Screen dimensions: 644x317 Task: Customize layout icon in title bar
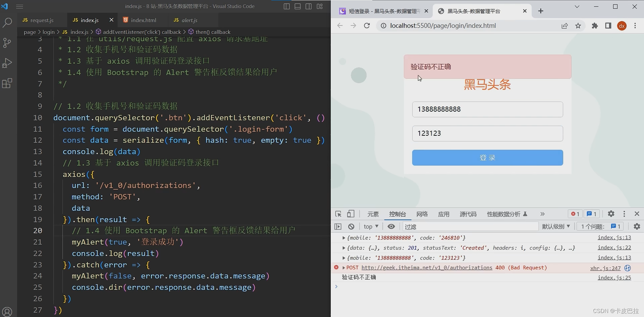click(x=320, y=6)
